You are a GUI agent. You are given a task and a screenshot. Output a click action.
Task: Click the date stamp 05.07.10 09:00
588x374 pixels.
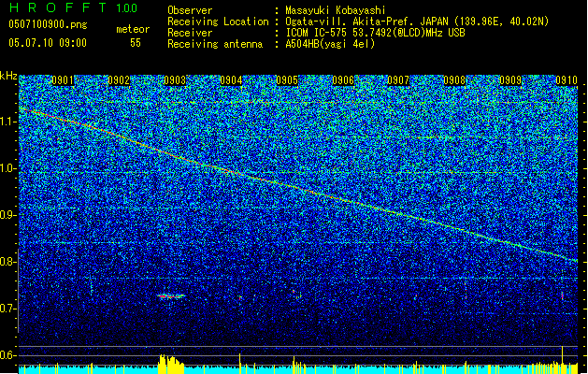click(x=48, y=43)
